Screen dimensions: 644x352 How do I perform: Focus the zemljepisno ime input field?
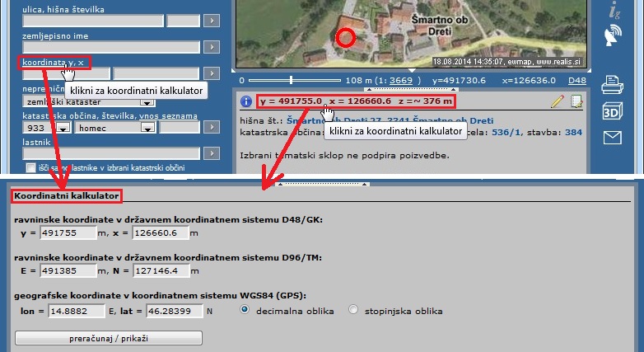pyautogui.click(x=111, y=47)
